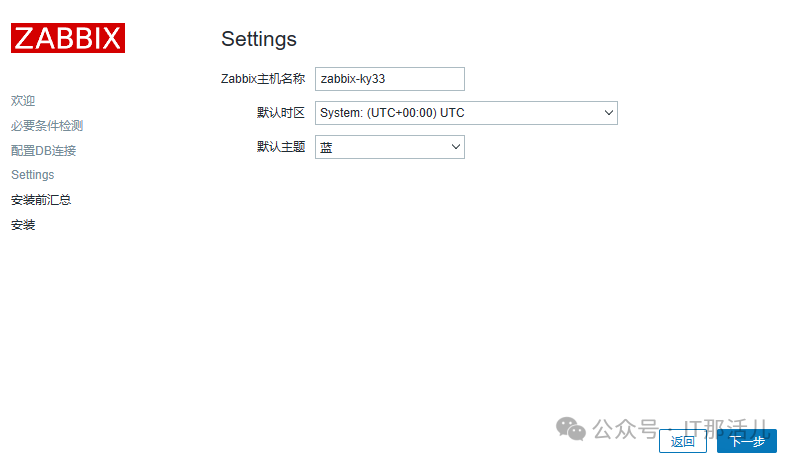Screen dimensions: 796x461
Task: Click the chevron arrow of the timezone selector
Action: pyautogui.click(x=609, y=113)
